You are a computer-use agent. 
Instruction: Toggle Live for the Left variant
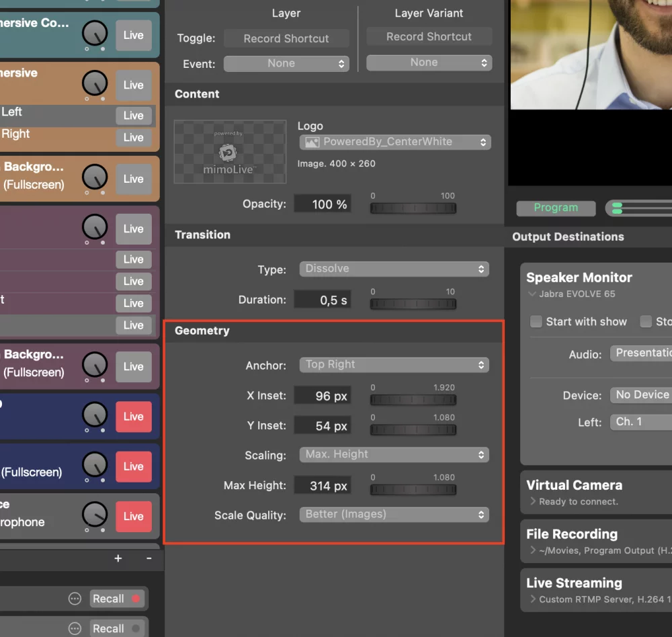point(134,116)
